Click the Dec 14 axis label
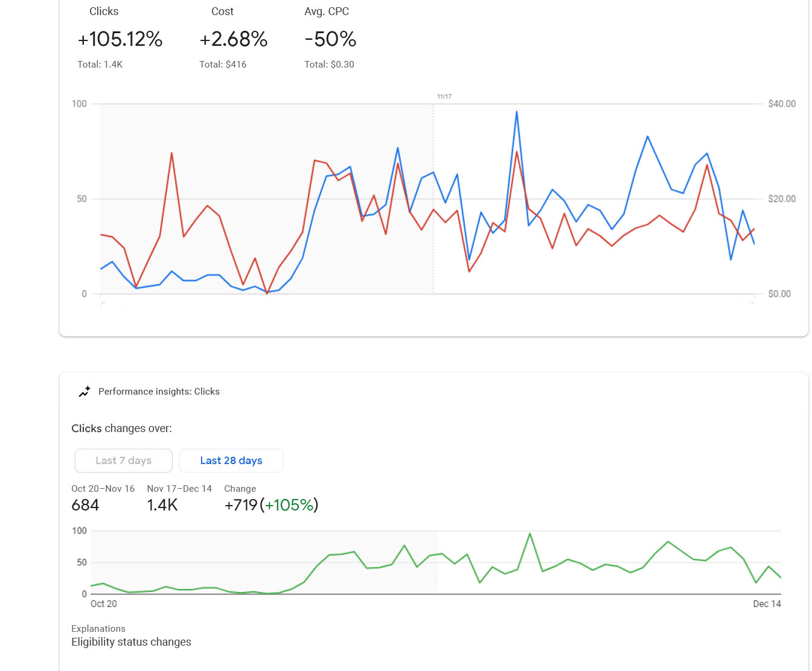The height and width of the screenshot is (671, 812). pos(767,604)
